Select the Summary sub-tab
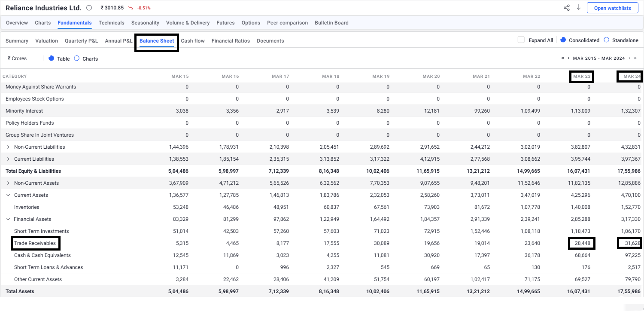This screenshot has height=312, width=644. click(17, 41)
